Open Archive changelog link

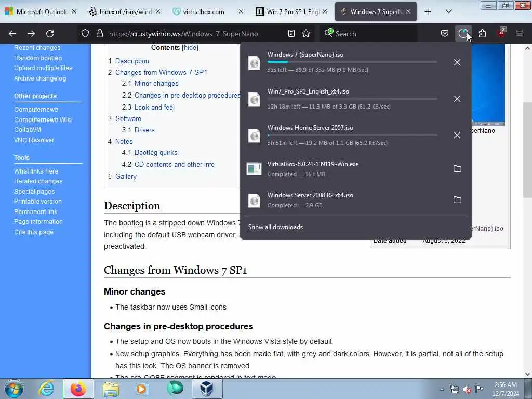click(x=40, y=78)
